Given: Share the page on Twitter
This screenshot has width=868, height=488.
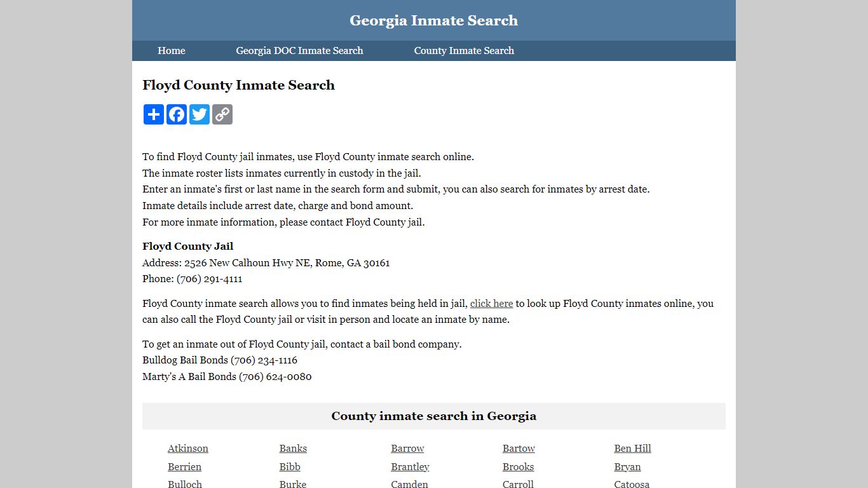Looking at the screenshot, I should pos(199,114).
